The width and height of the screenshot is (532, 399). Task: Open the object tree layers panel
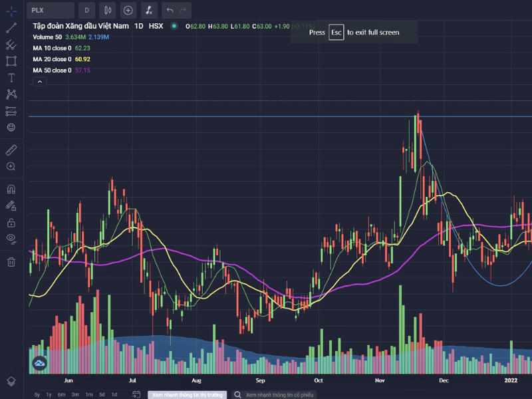(11, 381)
